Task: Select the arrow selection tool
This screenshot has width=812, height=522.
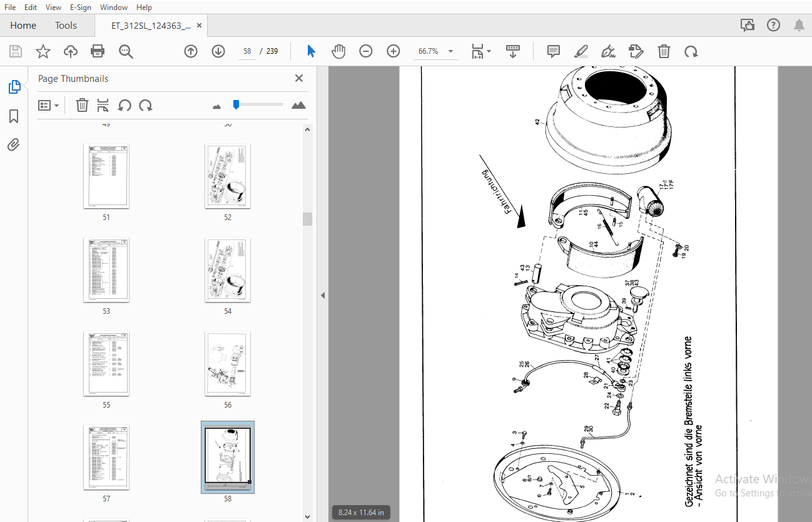Action: click(311, 51)
